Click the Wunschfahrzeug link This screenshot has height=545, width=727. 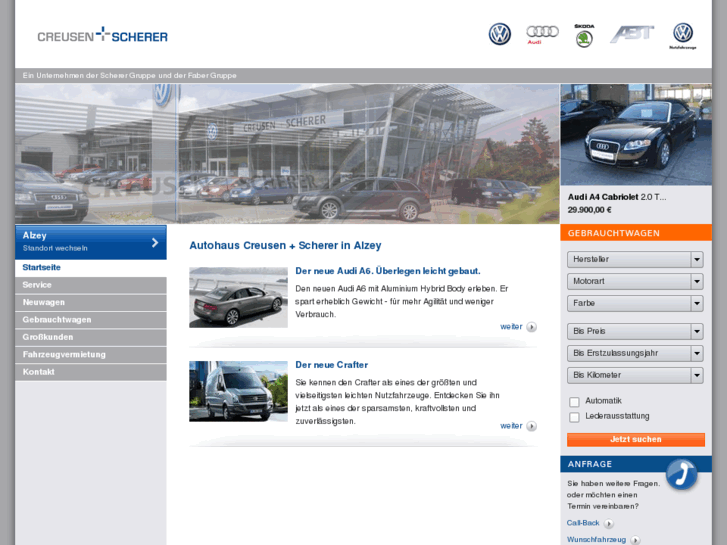click(596, 539)
